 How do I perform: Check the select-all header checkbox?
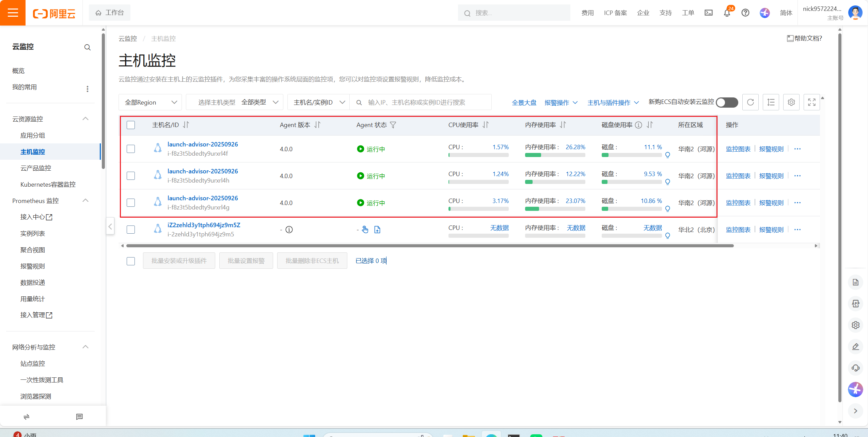pyautogui.click(x=131, y=125)
